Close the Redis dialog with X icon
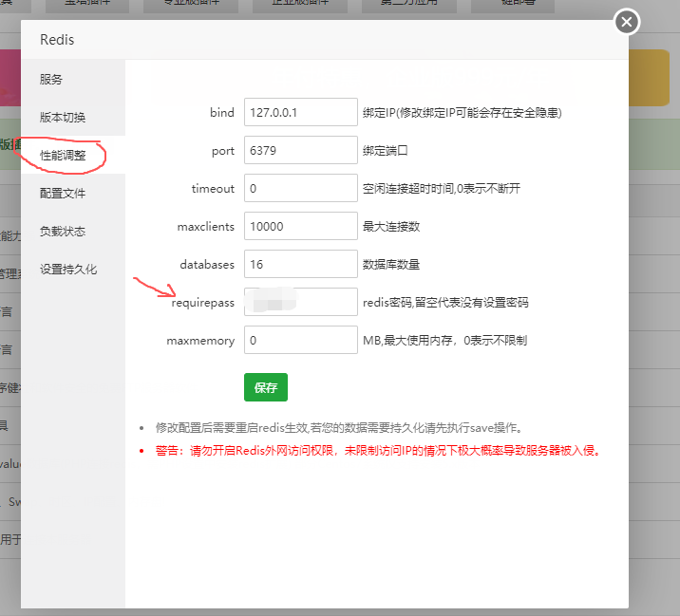 (x=627, y=22)
